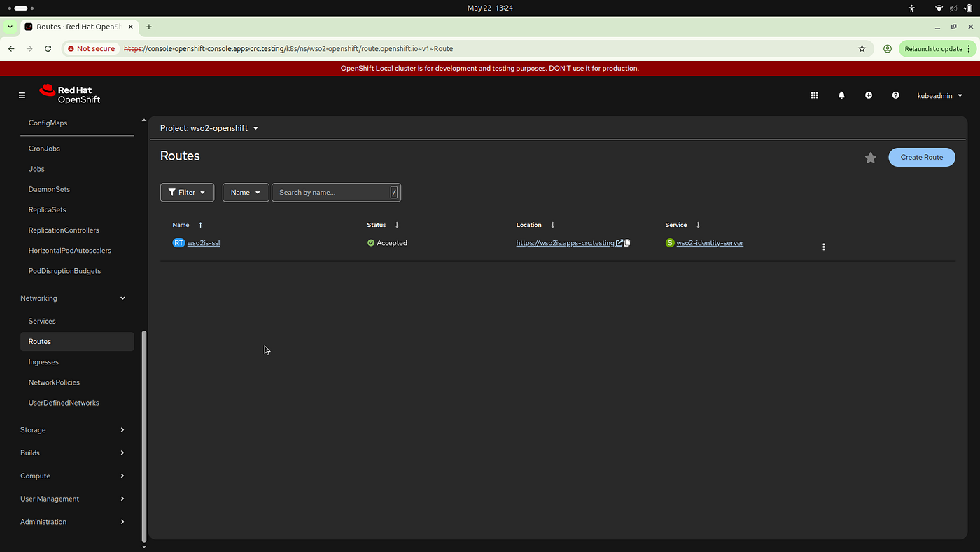980x552 pixels.
Task: Click the S service badge icon
Action: pos(670,243)
